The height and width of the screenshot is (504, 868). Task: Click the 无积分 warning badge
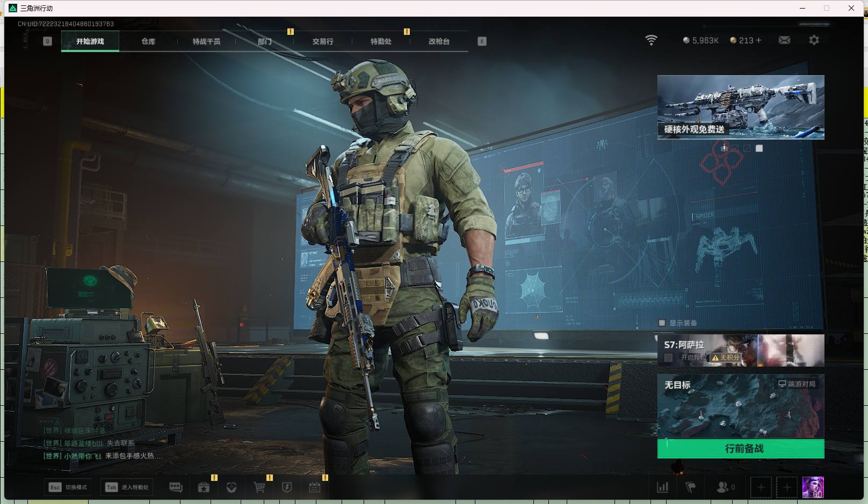[x=726, y=357]
